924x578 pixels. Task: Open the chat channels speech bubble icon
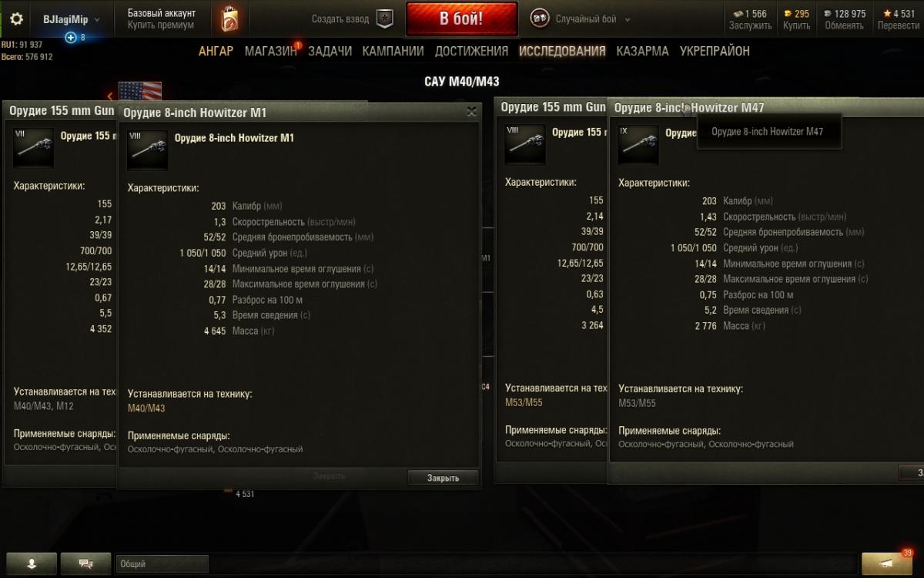pyautogui.click(x=85, y=564)
